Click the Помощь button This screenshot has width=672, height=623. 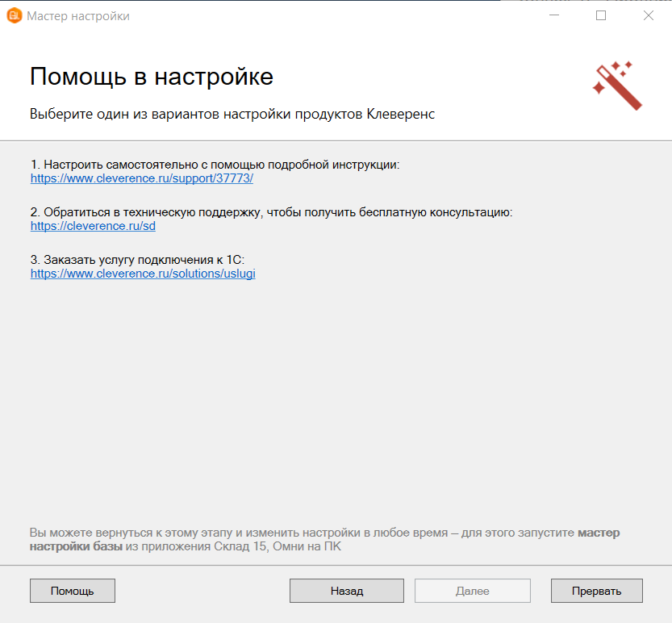[x=73, y=591]
